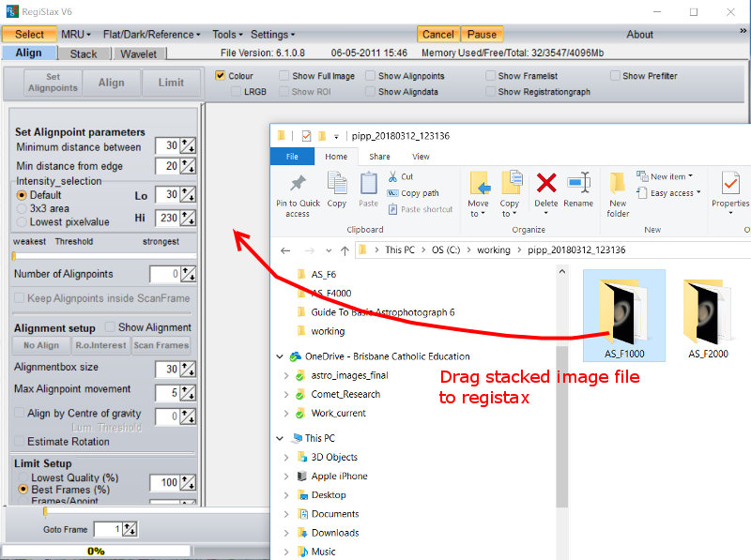Open the Flat/Dark/Reference dropdown menu
The width and height of the screenshot is (751, 560).
click(x=151, y=35)
